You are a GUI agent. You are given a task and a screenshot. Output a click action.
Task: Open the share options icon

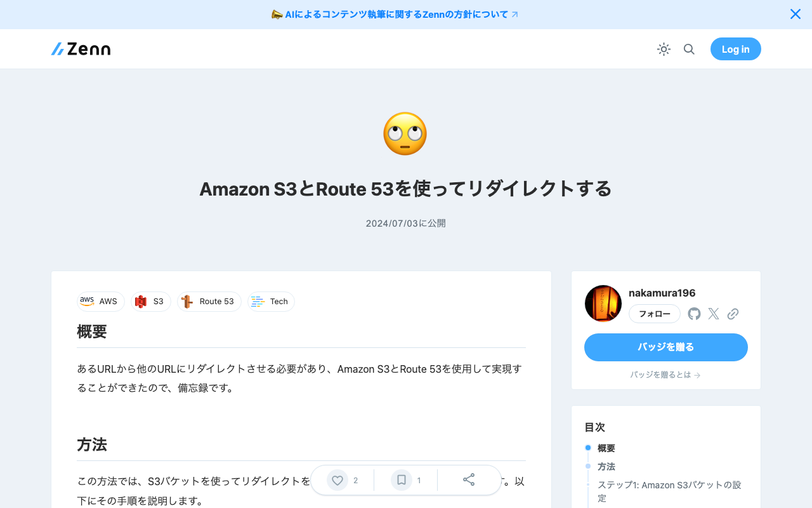click(469, 480)
